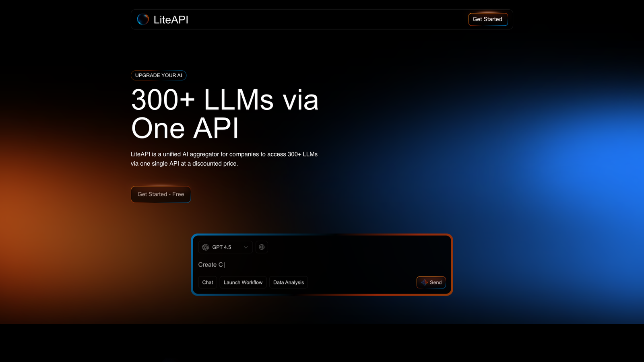Click the UPGRADE YOUR AI badge
The image size is (644, 362).
click(x=159, y=75)
